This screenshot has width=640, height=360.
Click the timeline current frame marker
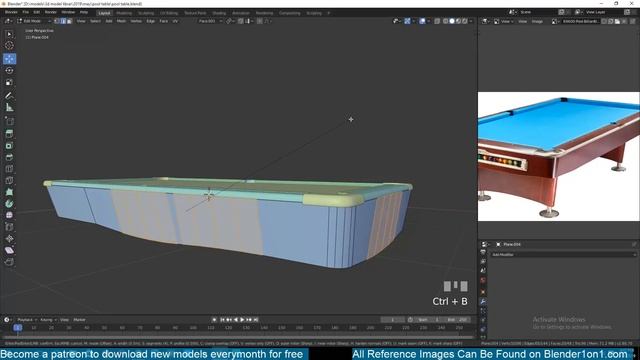click(x=18, y=327)
